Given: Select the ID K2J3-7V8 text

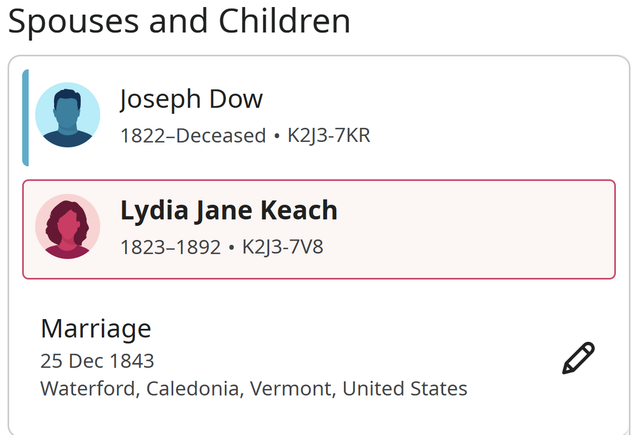Looking at the screenshot, I should 283,247.
